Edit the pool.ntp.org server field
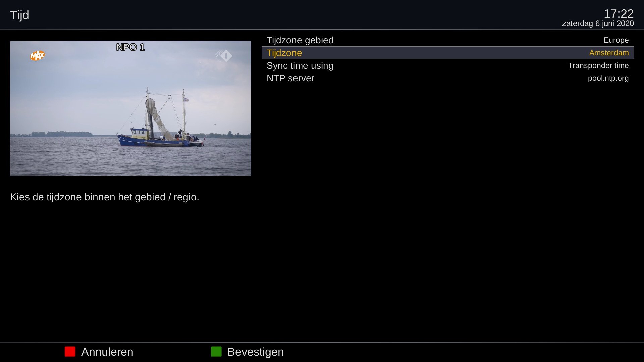The image size is (644, 362). click(608, 78)
